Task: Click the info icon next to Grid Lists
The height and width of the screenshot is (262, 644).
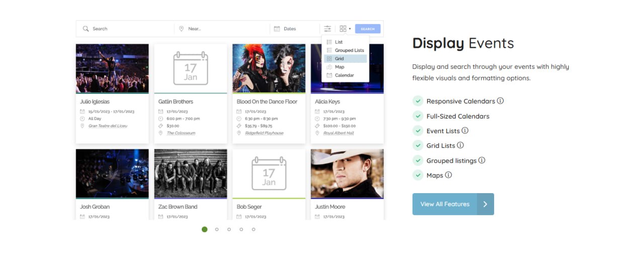Action: tap(460, 145)
